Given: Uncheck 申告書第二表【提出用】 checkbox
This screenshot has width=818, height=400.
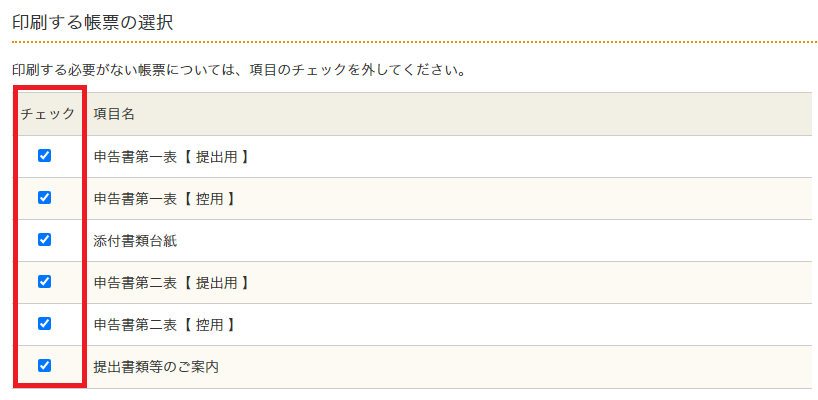Looking at the screenshot, I should click(44, 281).
